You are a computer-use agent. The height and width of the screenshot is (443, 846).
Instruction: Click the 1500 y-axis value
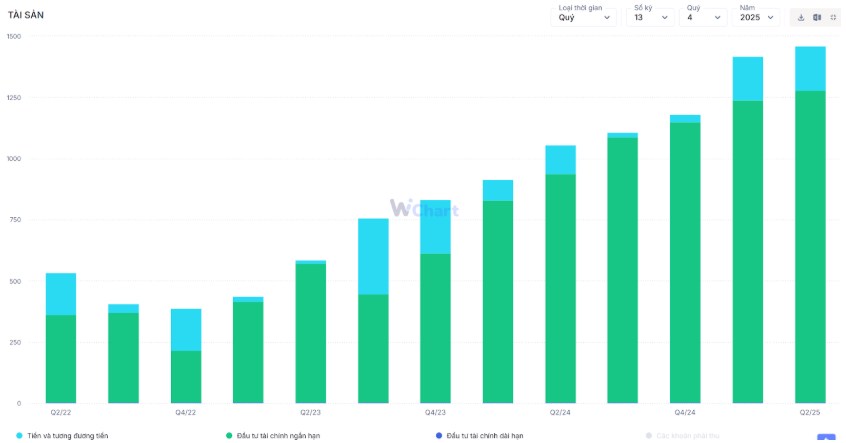[x=14, y=37]
